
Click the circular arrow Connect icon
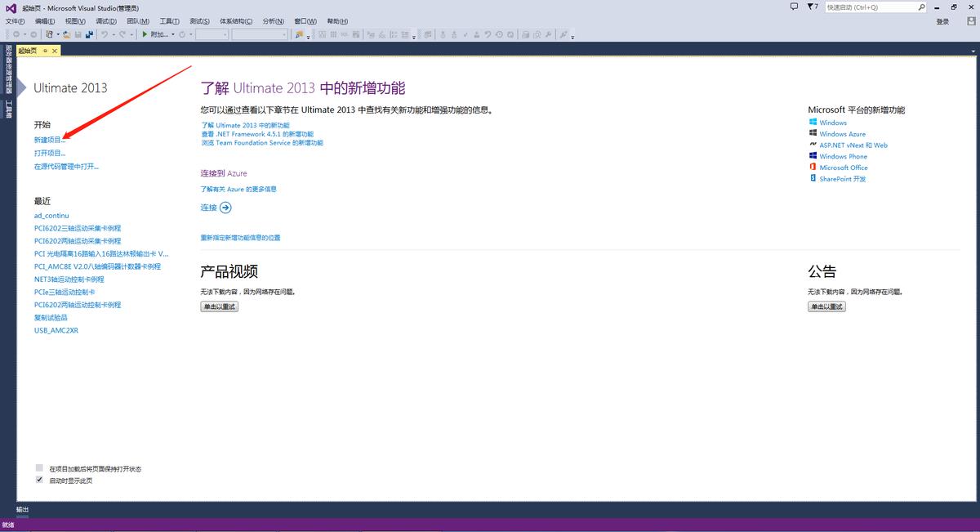point(226,208)
